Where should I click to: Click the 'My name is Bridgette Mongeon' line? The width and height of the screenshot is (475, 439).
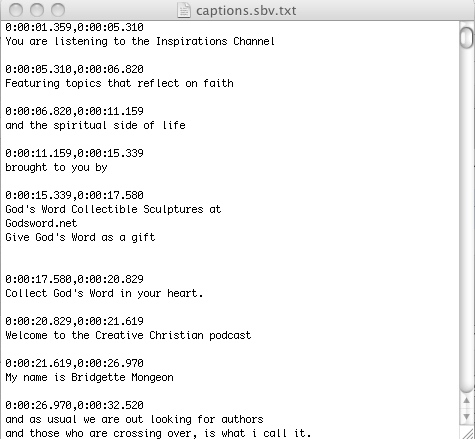tap(89, 377)
